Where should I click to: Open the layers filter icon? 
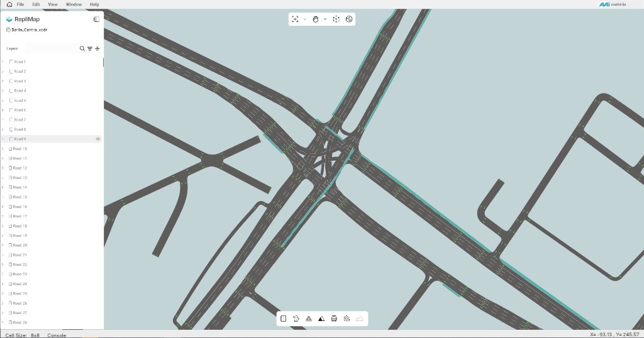(x=90, y=48)
